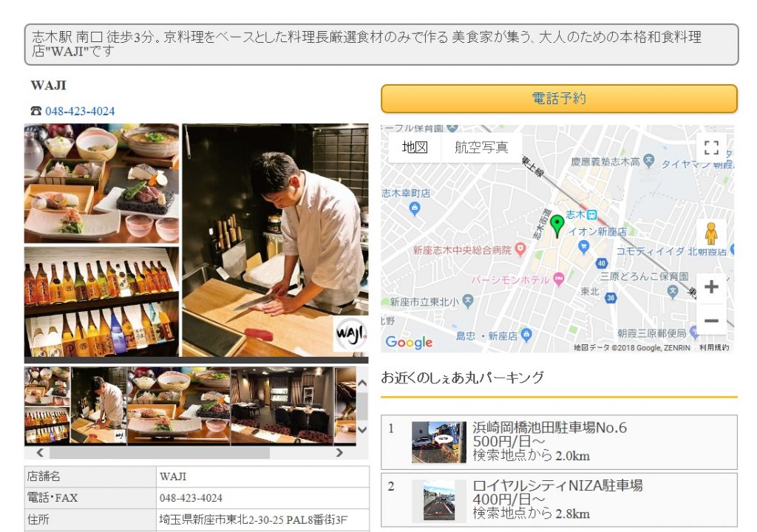Zoom out on the map
The width and height of the screenshot is (757, 532).
coord(711,320)
